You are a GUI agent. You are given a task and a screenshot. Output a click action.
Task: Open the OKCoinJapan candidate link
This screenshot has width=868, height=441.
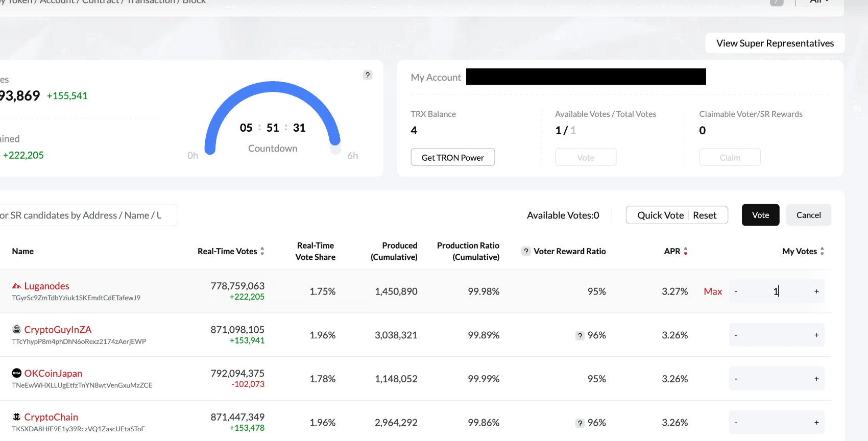53,374
